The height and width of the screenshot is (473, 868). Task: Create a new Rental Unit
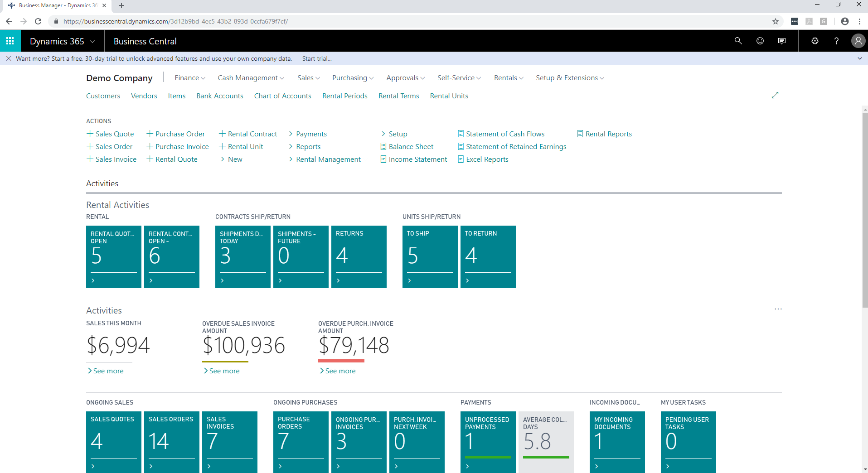point(241,146)
